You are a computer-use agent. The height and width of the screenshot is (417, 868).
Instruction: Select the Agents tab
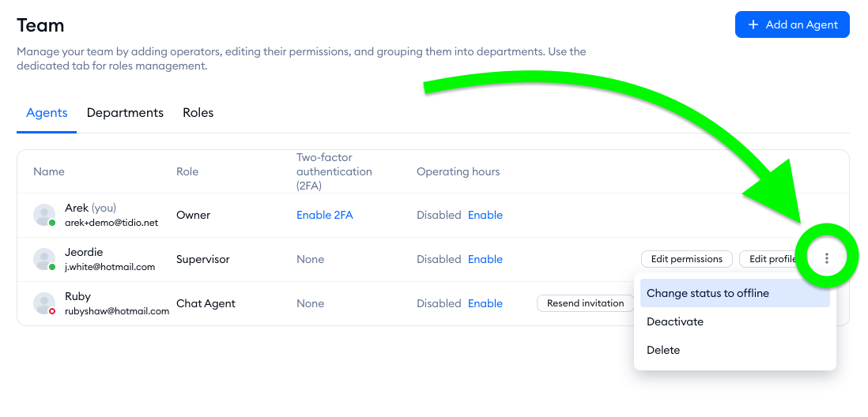(x=47, y=113)
